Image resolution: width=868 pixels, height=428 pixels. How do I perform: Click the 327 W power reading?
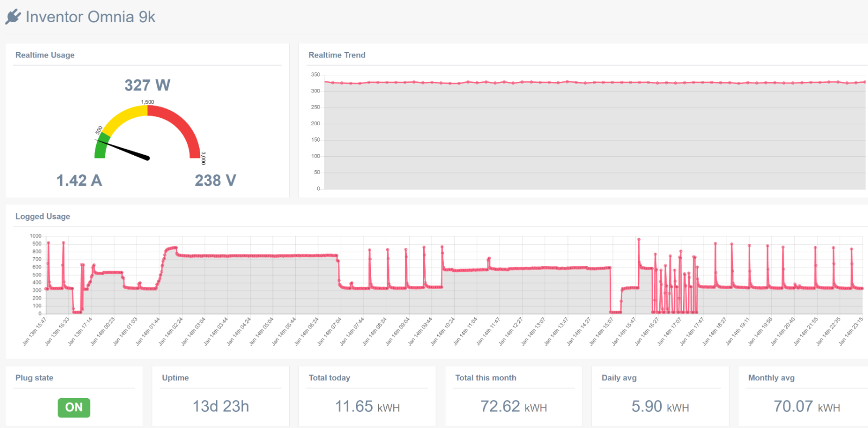point(148,85)
